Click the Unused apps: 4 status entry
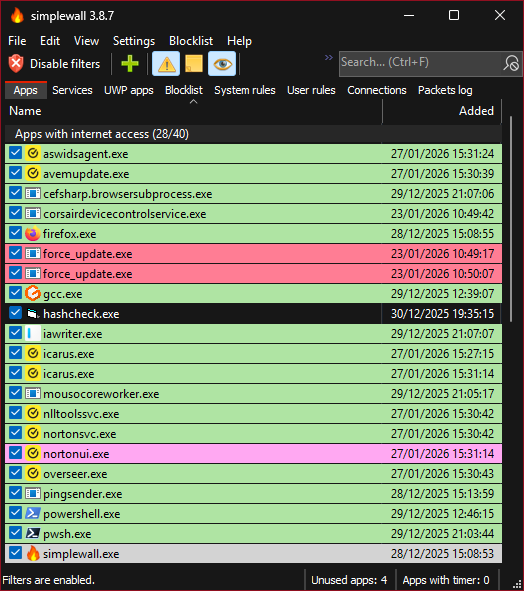 (x=349, y=580)
